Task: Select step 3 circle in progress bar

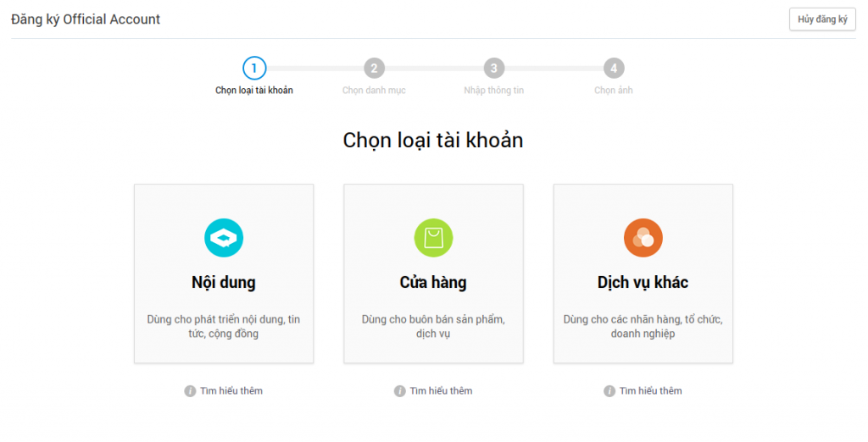Action: [494, 68]
